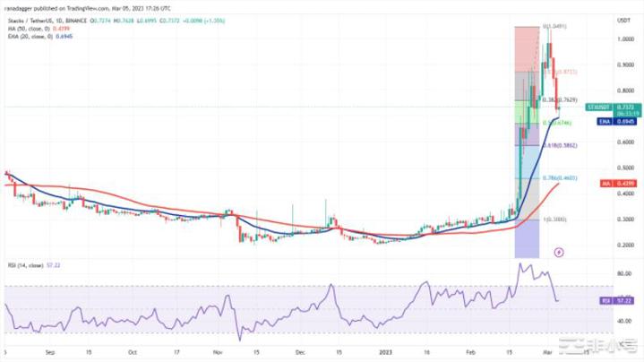Click the red MA price axis tag
The image size is (644, 362).
[x=601, y=184]
